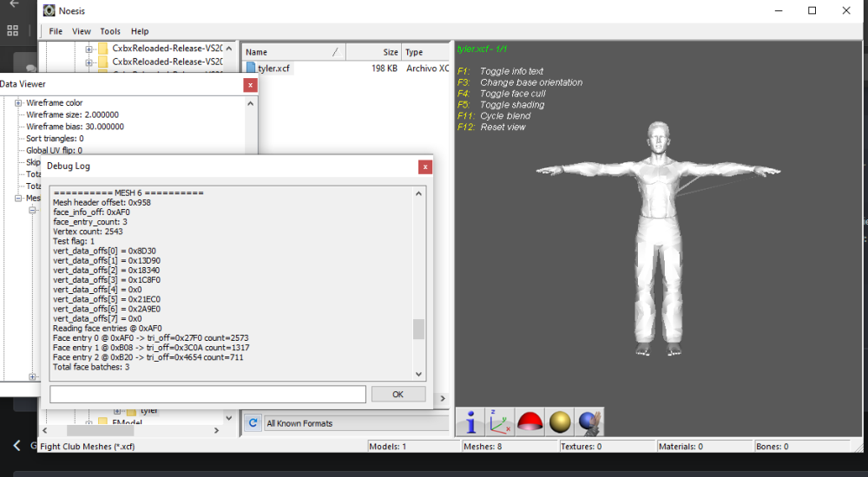Click the Noesis application logo icon
Viewport: 868px width, 477px height.
click(x=49, y=10)
